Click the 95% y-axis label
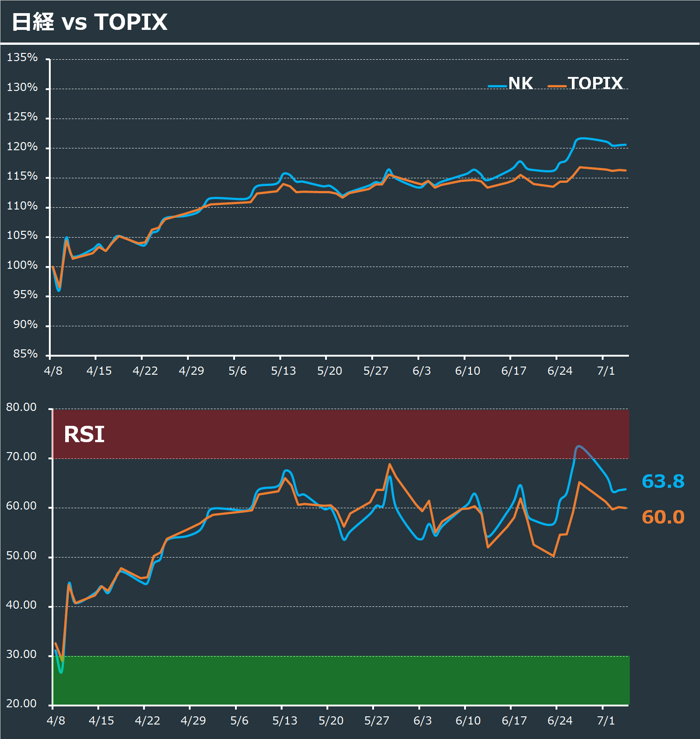This screenshot has height=739, width=700. tap(25, 295)
